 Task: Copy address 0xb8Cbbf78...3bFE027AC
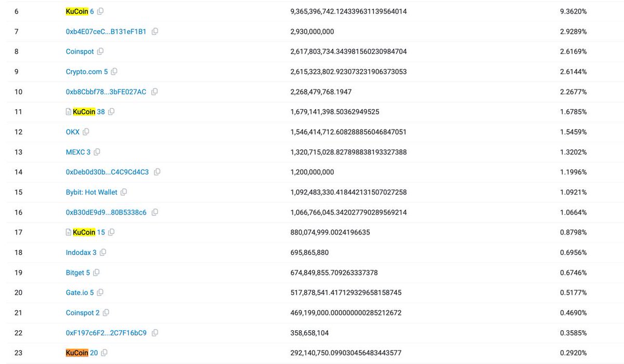click(x=154, y=92)
